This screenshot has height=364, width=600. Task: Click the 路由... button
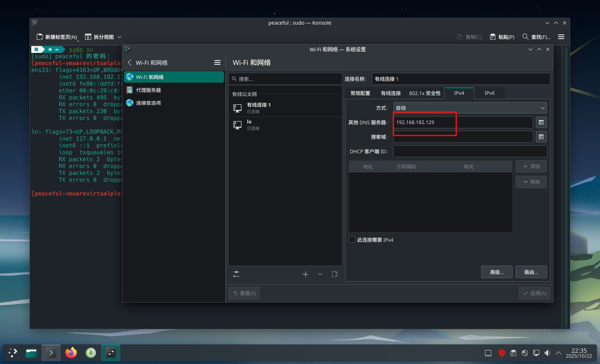[x=531, y=272]
